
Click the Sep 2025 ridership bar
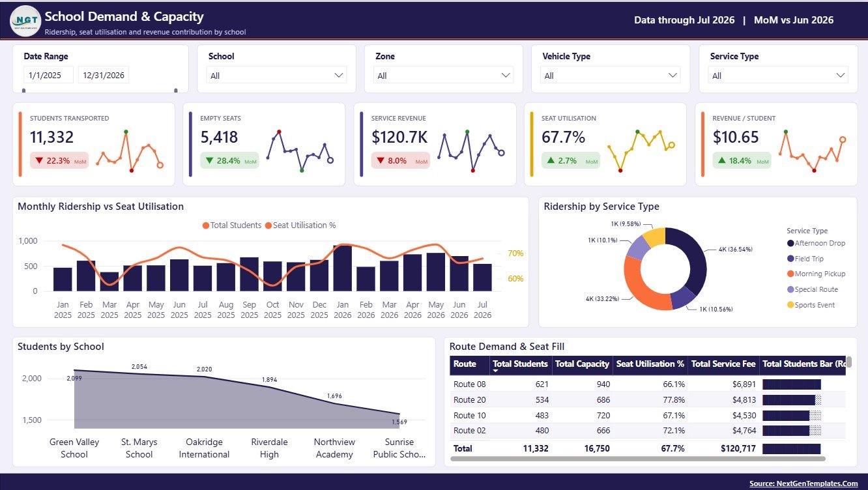click(x=250, y=274)
